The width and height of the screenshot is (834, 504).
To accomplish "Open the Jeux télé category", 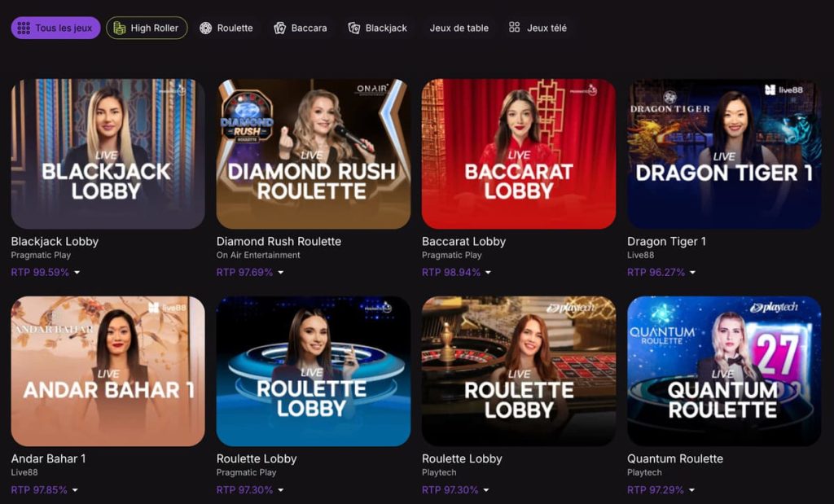I will [538, 28].
